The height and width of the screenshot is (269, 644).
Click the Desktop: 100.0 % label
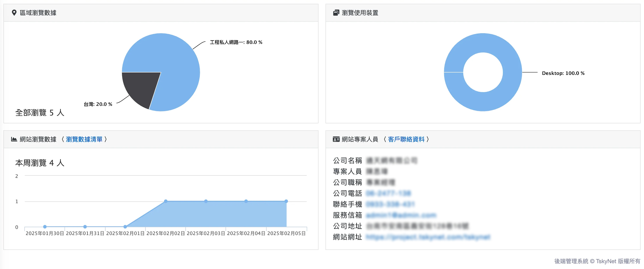coord(563,73)
